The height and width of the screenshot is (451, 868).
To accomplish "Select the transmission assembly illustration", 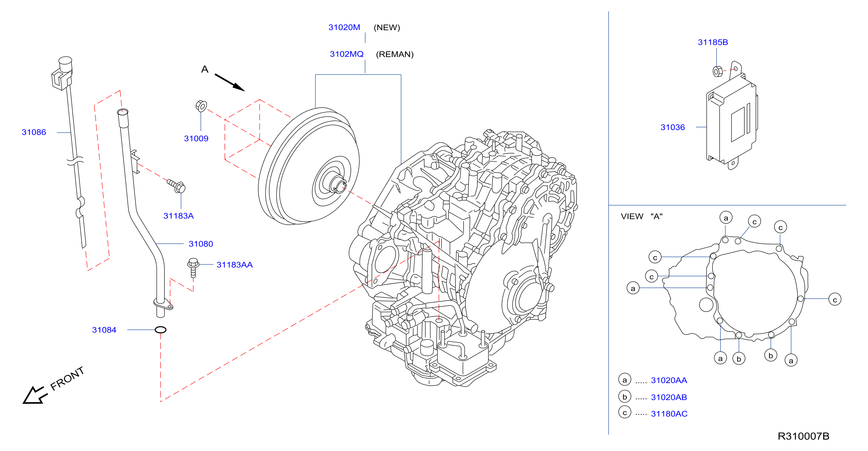I will pos(463,258).
